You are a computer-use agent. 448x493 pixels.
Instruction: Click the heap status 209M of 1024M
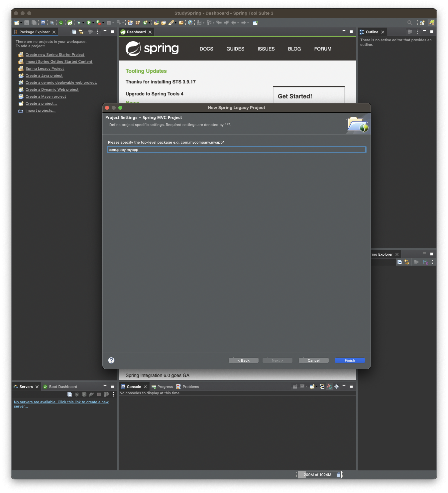coord(317,475)
